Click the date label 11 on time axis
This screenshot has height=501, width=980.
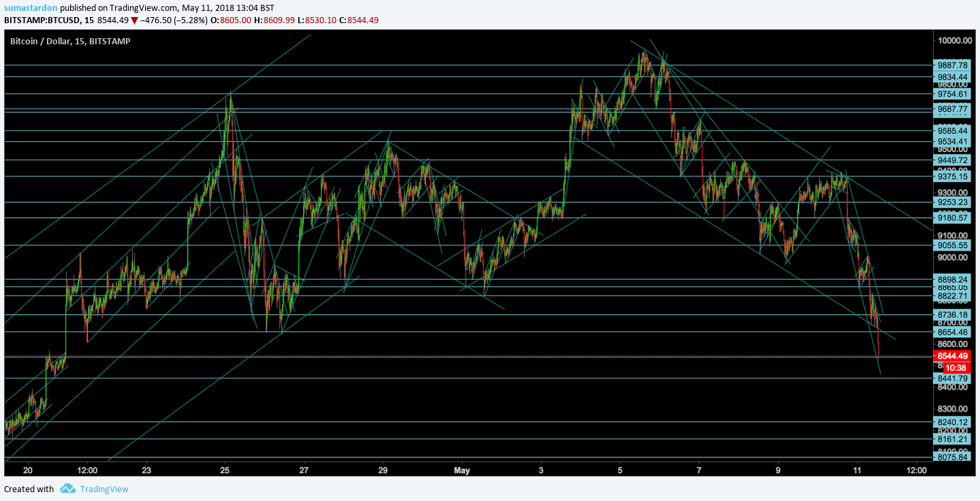coord(857,470)
